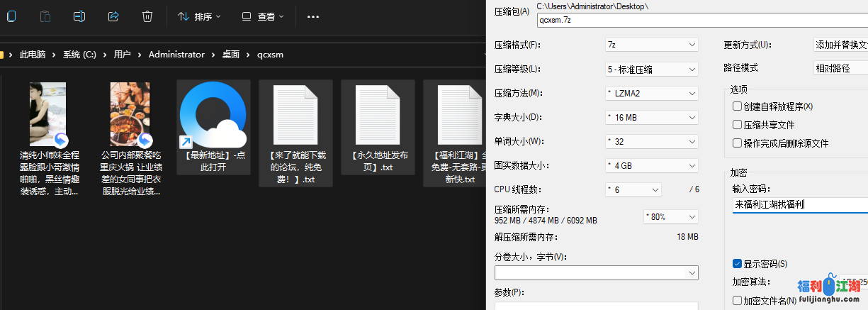Select the 【最新地址】-点此打开 shortcut icon
Screen dimensions: 868x310
click(x=213, y=114)
